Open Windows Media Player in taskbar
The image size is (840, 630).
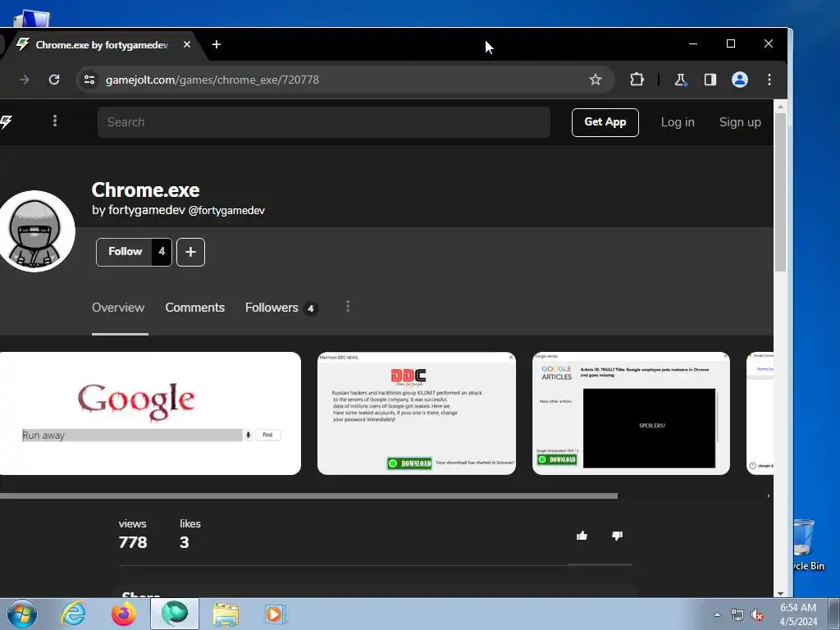coord(276,614)
